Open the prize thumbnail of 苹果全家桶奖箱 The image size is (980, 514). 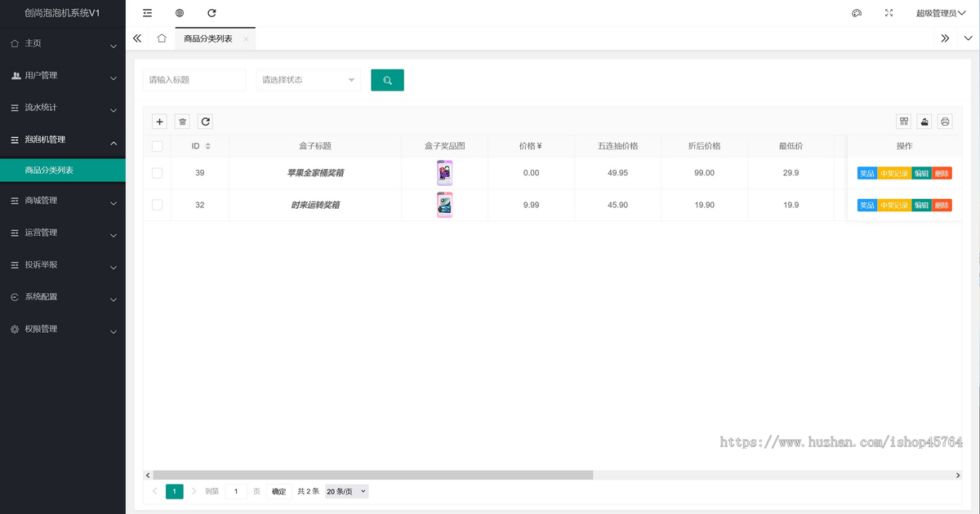click(444, 173)
